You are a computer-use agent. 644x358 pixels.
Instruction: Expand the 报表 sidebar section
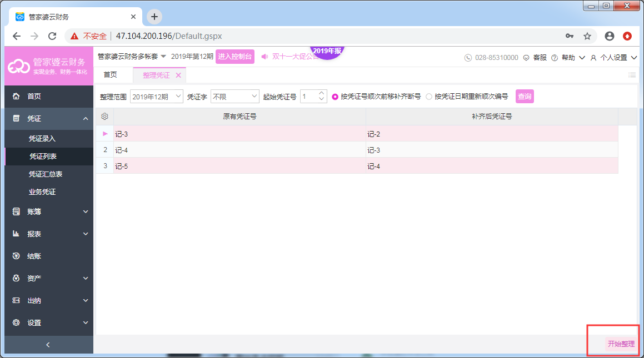(x=49, y=234)
